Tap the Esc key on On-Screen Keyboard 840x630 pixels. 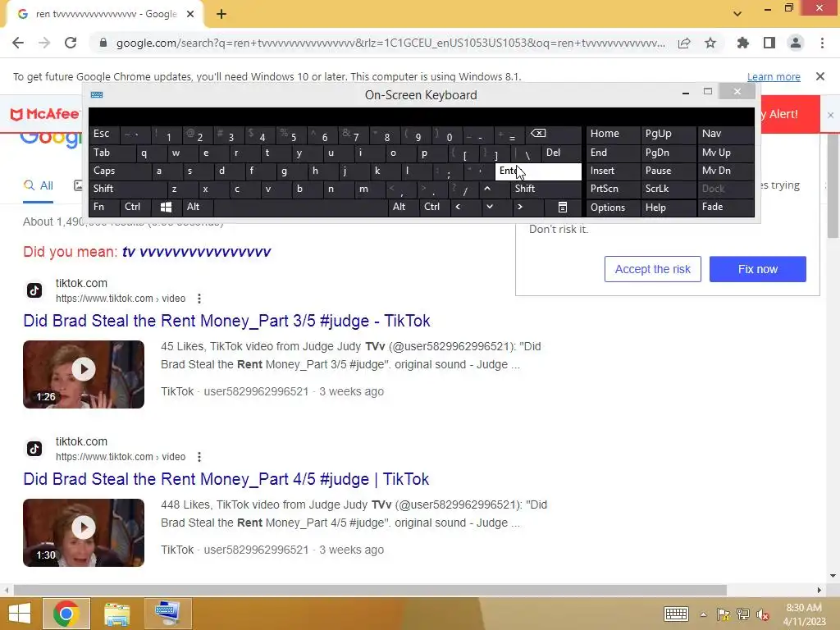click(x=104, y=135)
